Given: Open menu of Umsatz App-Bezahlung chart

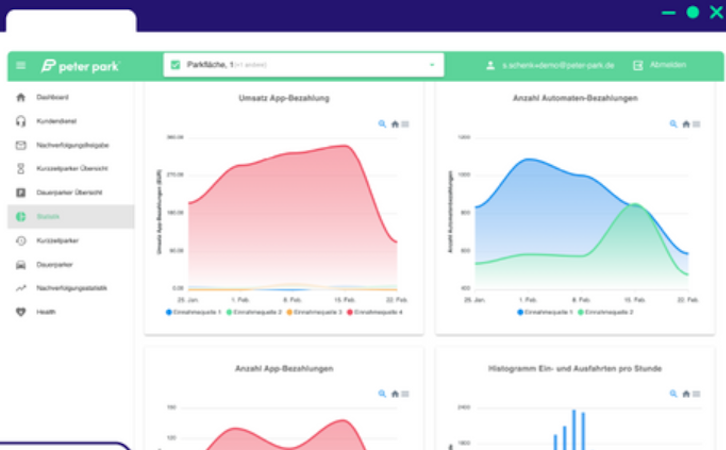Looking at the screenshot, I should [406, 124].
